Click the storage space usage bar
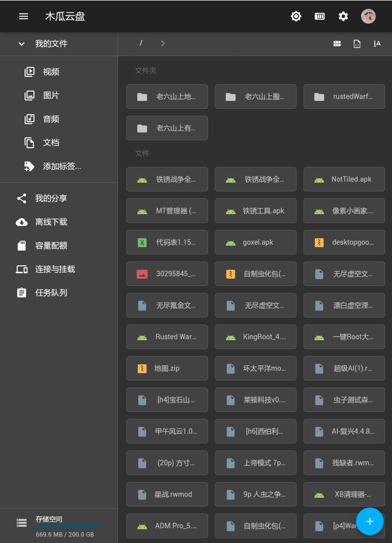Viewport: 392px width, 543px height. coord(68,527)
